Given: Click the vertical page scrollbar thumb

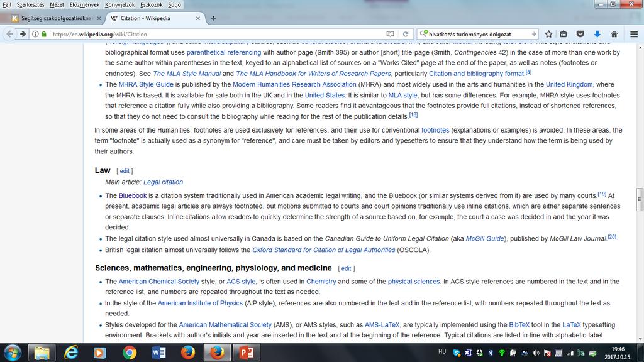Looking at the screenshot, I should click(640, 199).
